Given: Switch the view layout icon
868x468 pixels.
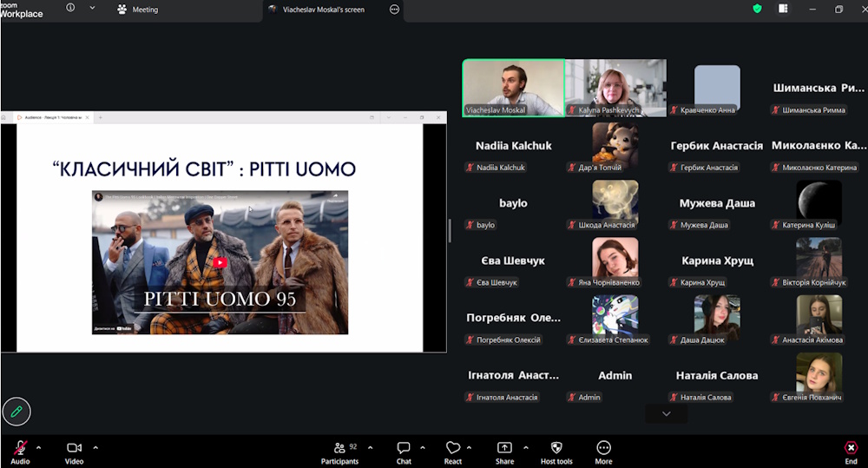Looking at the screenshot, I should pos(783,9).
